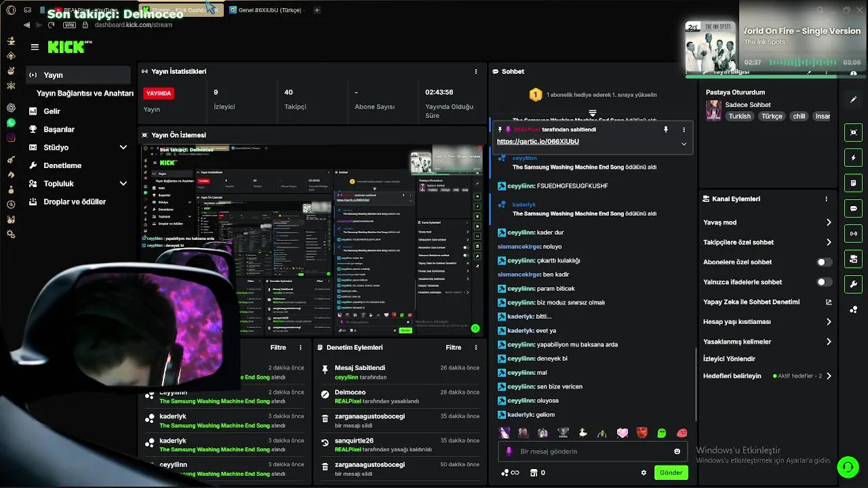Click the green indicator on stream preview
Viewport: 868px width, 488px height.
[x=475, y=328]
